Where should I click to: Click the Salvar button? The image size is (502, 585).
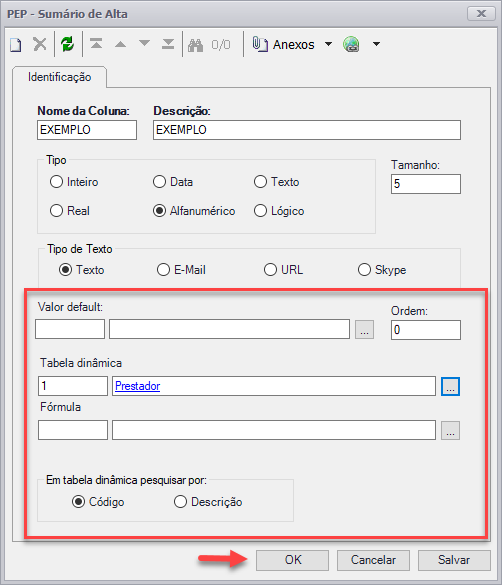point(454,560)
